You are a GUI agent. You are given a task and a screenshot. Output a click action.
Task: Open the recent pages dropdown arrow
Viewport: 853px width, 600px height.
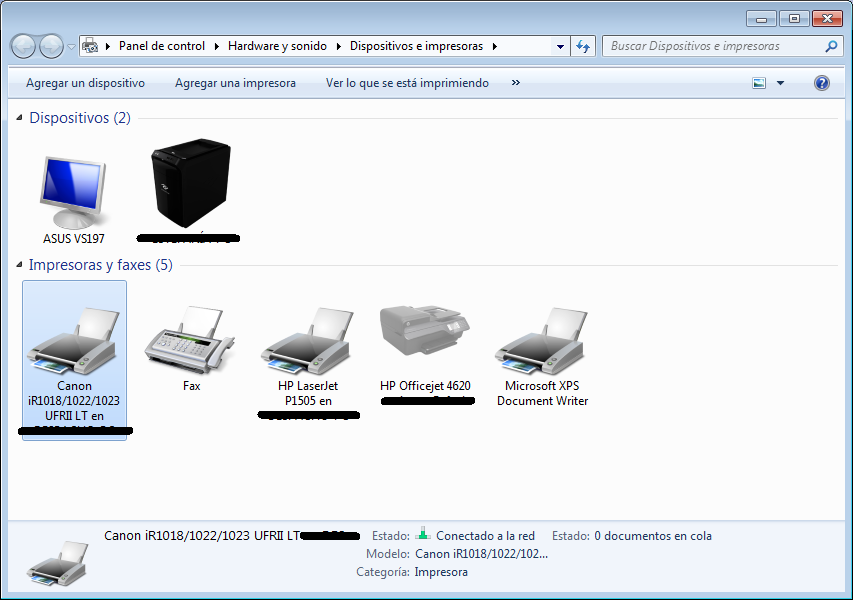coord(71,47)
